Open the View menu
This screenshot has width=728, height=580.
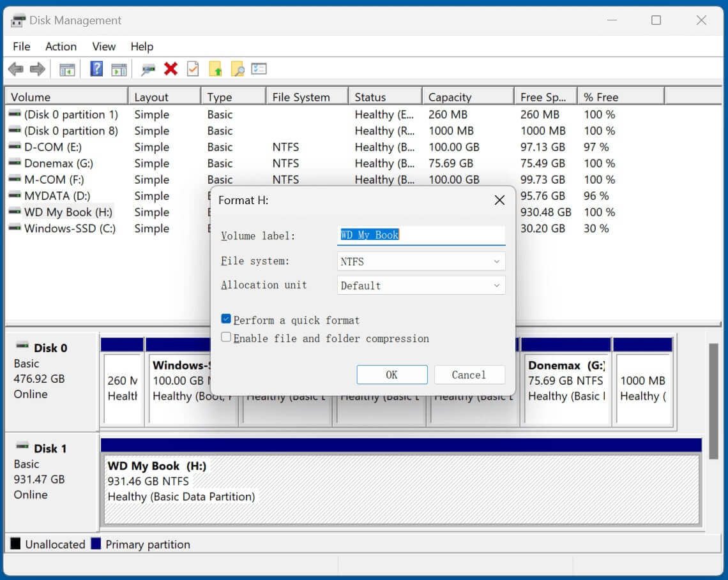pyautogui.click(x=103, y=46)
